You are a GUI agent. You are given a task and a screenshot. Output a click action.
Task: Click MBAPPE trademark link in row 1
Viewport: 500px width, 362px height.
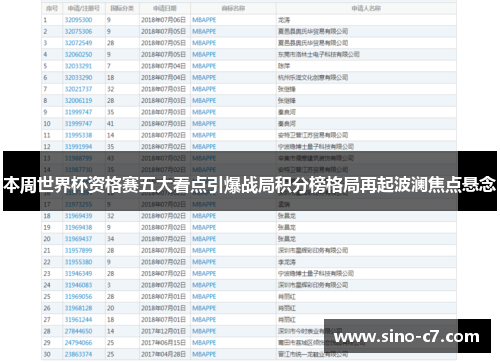[x=204, y=20]
